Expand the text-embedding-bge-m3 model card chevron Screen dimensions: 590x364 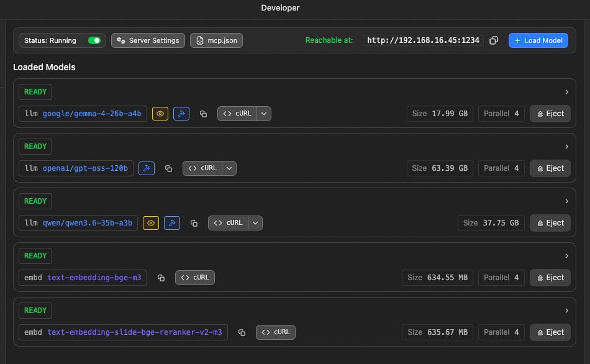click(566, 255)
